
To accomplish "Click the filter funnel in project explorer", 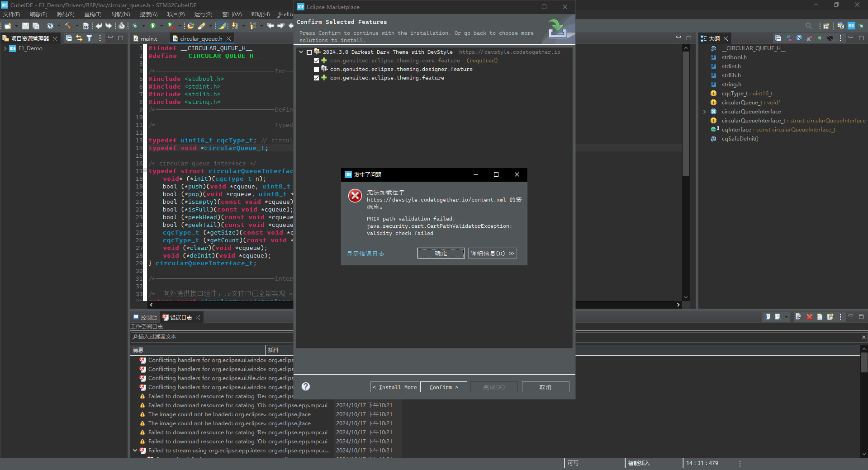I will click(x=90, y=38).
